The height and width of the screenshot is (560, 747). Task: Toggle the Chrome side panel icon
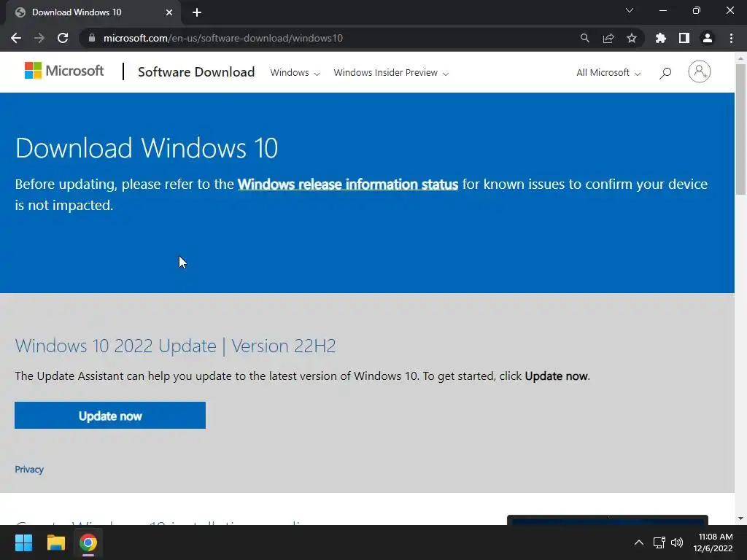[684, 38]
